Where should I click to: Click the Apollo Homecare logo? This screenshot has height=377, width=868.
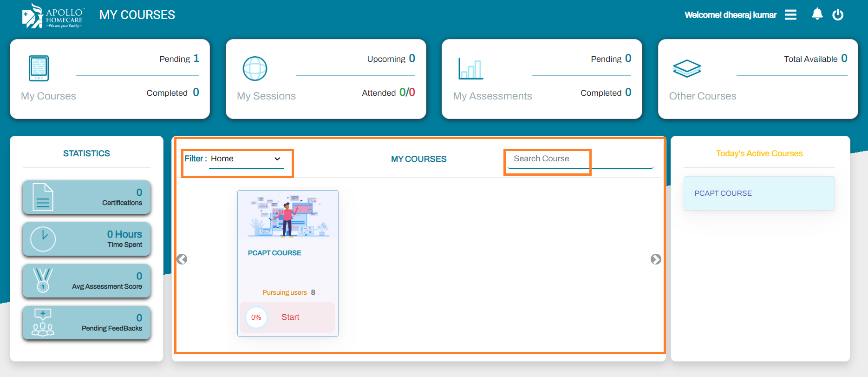pyautogui.click(x=52, y=16)
